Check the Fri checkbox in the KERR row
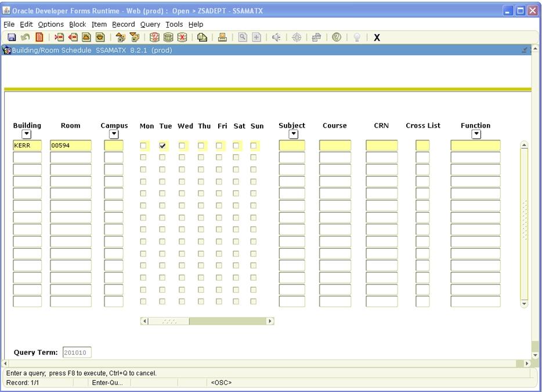This screenshot has height=392, width=542. click(219, 146)
